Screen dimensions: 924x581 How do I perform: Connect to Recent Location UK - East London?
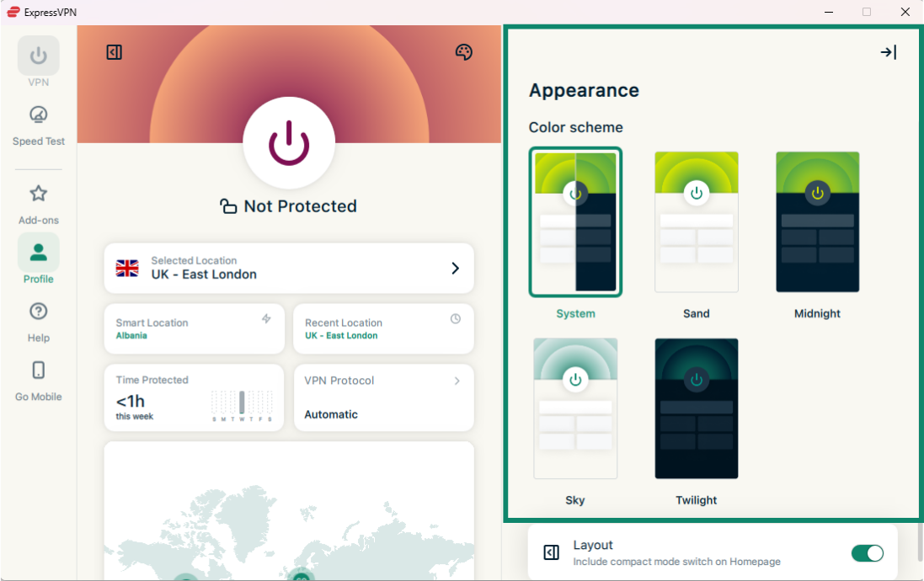click(383, 329)
